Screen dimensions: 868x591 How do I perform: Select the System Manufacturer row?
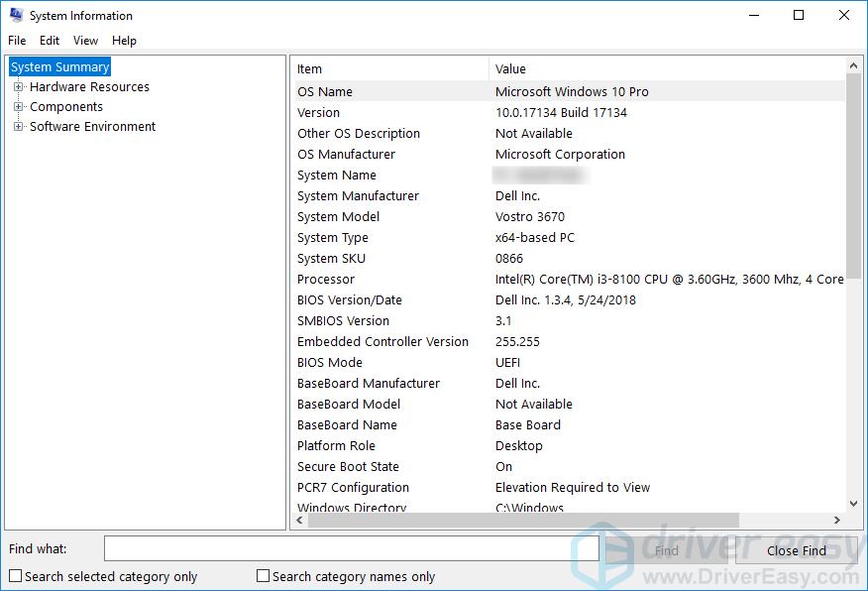tap(570, 196)
